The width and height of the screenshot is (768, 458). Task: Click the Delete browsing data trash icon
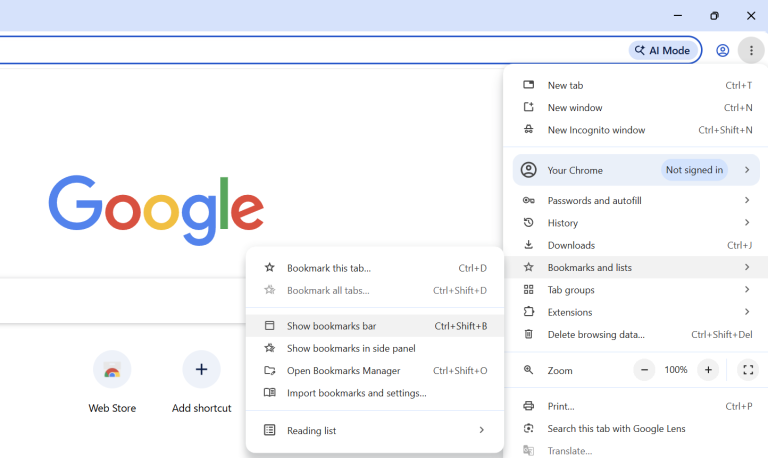tap(528, 334)
